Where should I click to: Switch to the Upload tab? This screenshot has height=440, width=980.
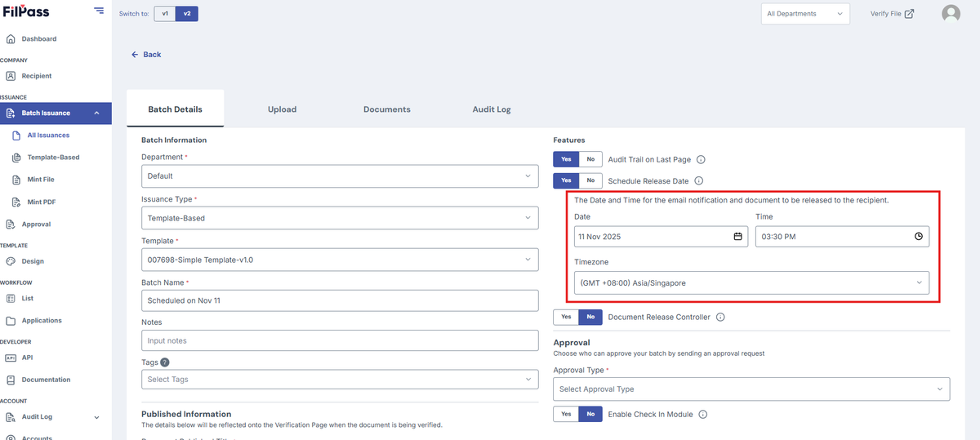coord(282,109)
